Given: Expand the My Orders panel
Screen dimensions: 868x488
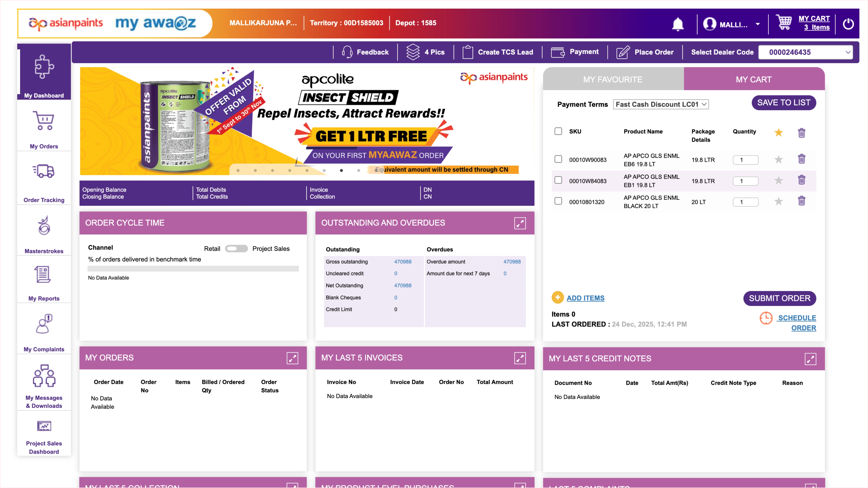Looking at the screenshot, I should pyautogui.click(x=292, y=358).
